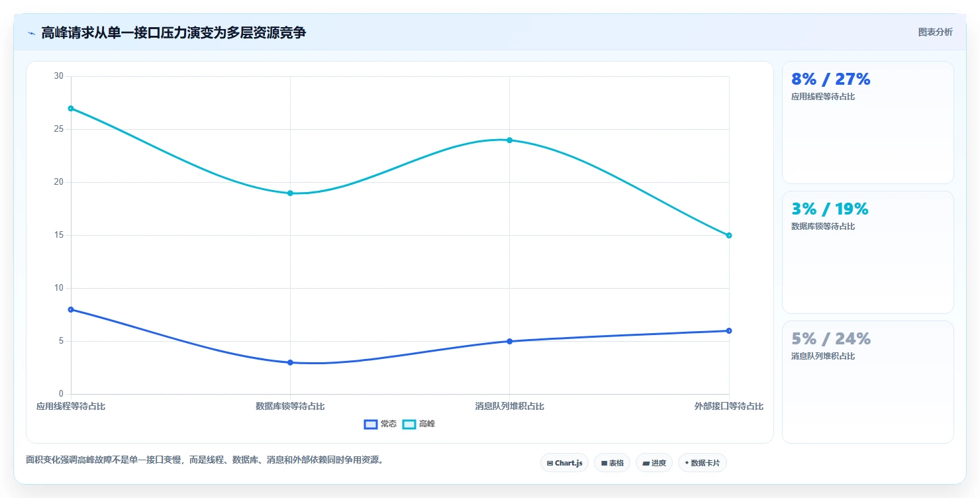Toggle the 常态 legend swatch
The image size is (980, 498).
click(x=371, y=424)
